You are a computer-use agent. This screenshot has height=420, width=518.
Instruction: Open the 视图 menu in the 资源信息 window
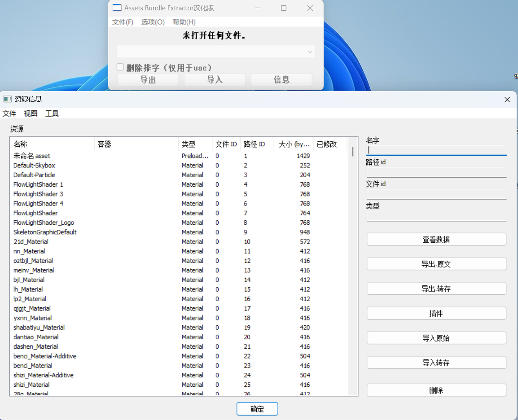click(x=30, y=114)
